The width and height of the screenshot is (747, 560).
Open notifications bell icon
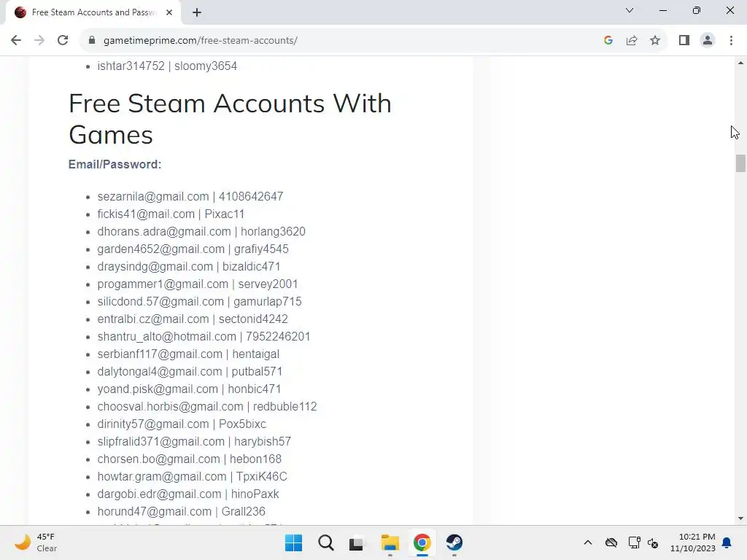click(727, 542)
